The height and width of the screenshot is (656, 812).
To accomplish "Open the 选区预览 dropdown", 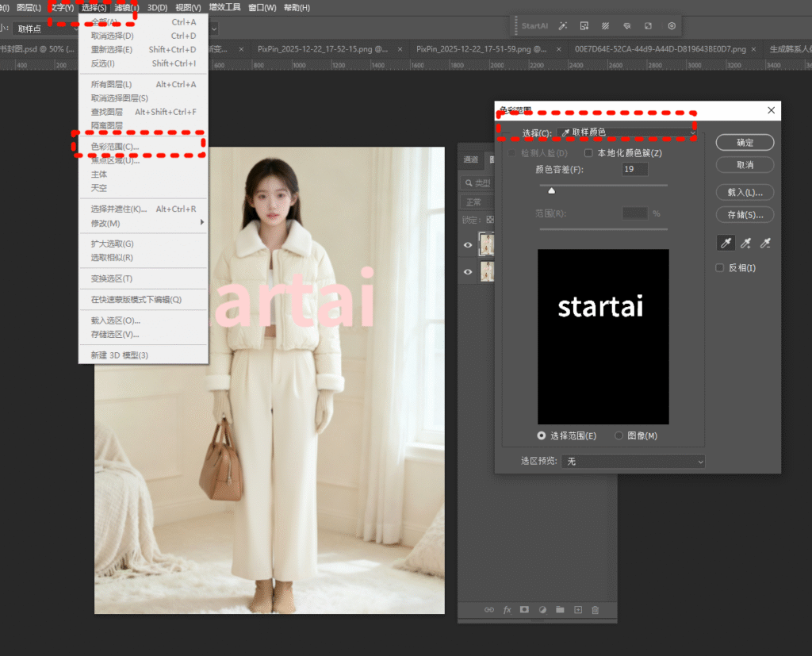I will (634, 461).
